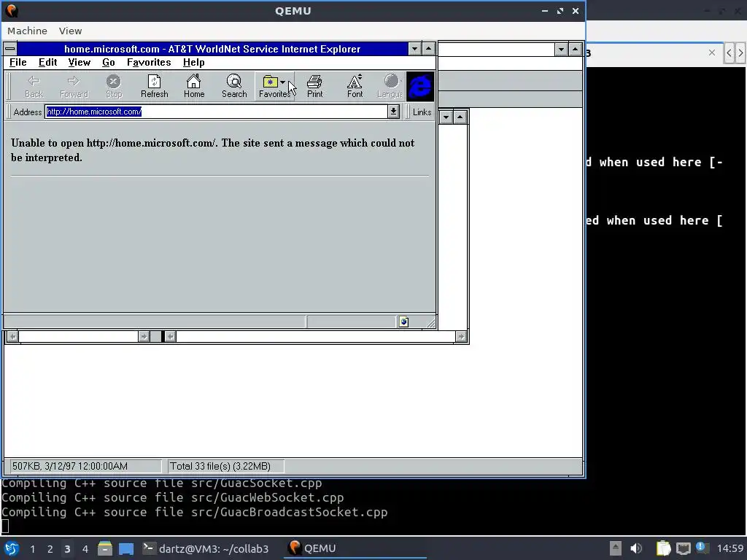Click left arrow of the left horizontal scrollbar

(x=13, y=337)
